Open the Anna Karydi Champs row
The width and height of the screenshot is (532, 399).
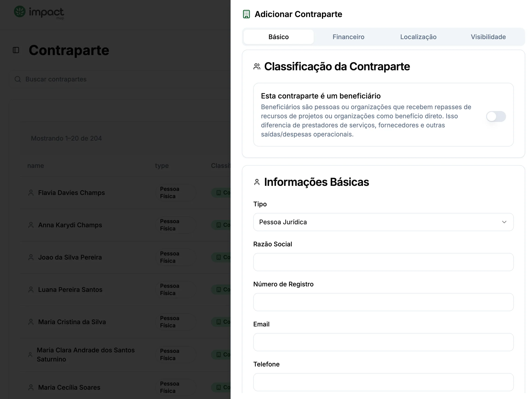[125, 225]
